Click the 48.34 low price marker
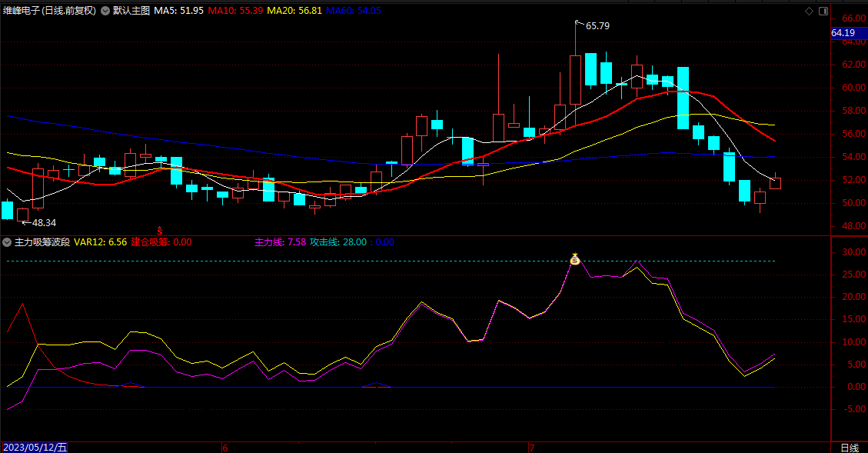This screenshot has height=453, width=868. click(x=44, y=222)
